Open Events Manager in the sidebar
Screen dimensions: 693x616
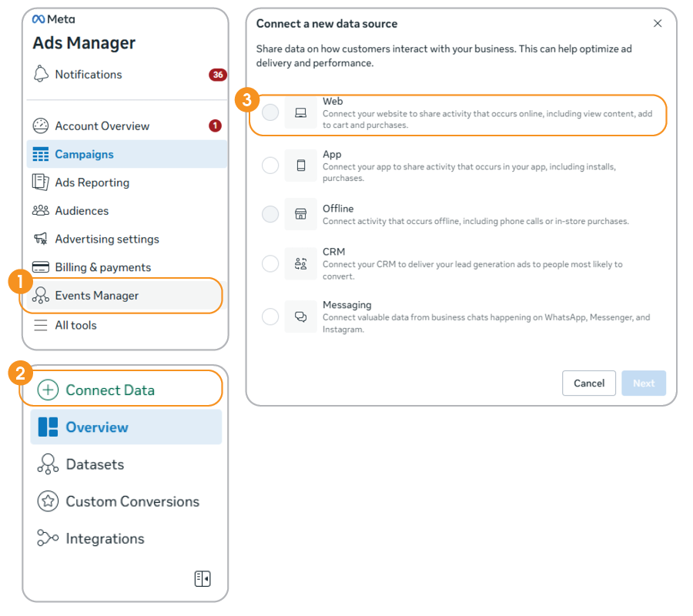[x=97, y=296]
